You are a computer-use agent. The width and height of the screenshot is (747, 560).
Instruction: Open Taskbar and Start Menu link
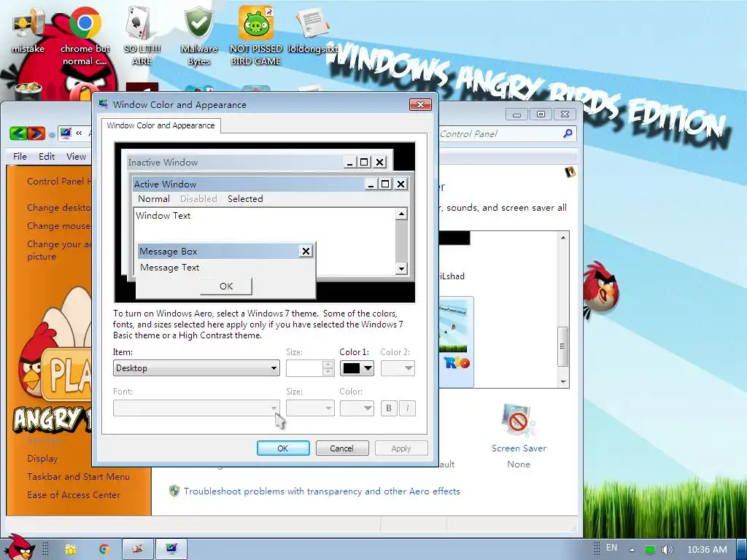tap(78, 477)
